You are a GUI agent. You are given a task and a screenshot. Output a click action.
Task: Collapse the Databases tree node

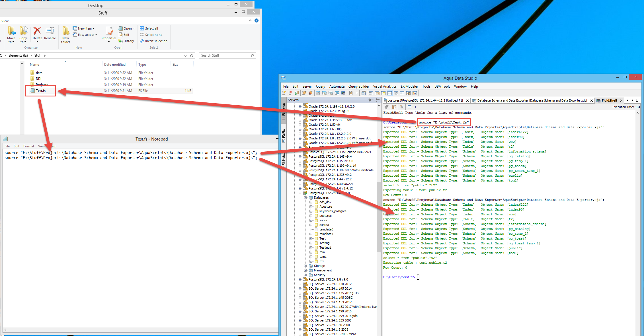(x=305, y=197)
